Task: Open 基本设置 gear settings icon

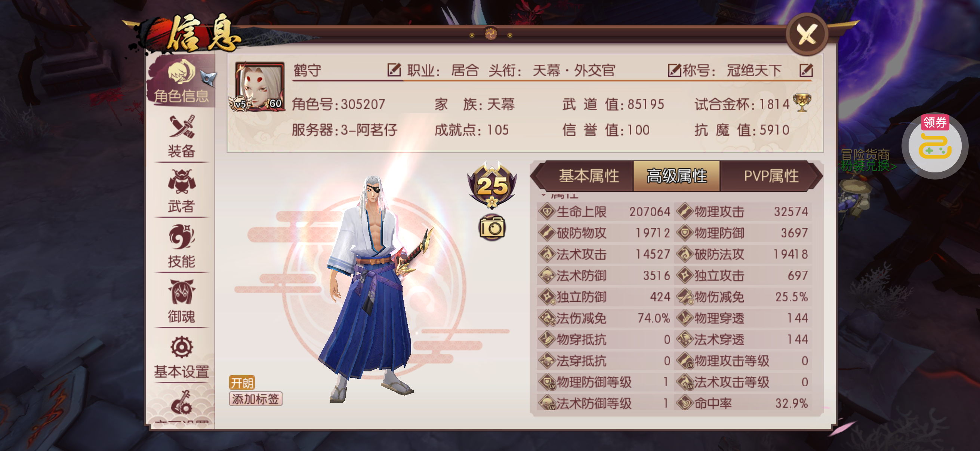Action: 182,357
